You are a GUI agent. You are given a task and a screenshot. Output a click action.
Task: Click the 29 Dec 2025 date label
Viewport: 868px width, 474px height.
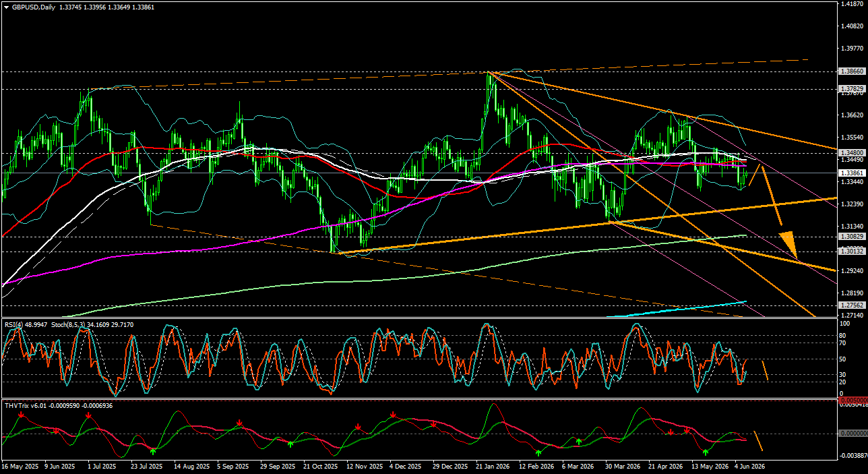coord(450,466)
